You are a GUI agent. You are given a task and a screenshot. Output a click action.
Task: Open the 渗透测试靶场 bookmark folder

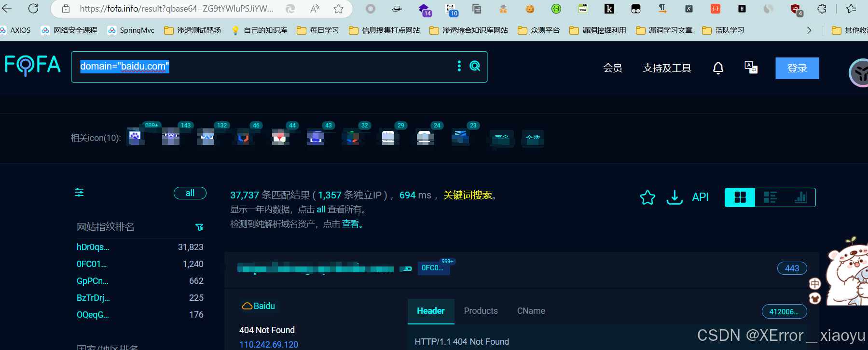pyautogui.click(x=193, y=30)
